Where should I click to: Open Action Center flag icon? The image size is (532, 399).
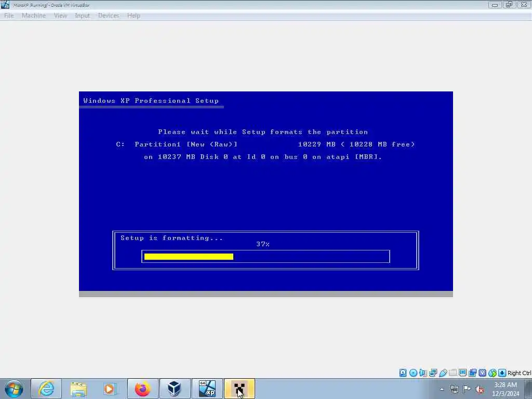pos(467,389)
